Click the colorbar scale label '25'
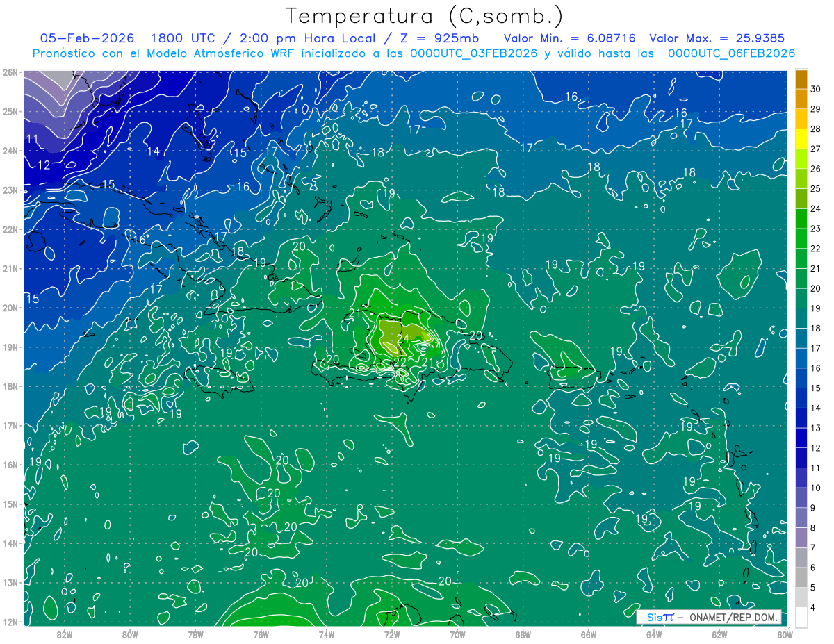The height and width of the screenshot is (644, 834). pos(816,189)
